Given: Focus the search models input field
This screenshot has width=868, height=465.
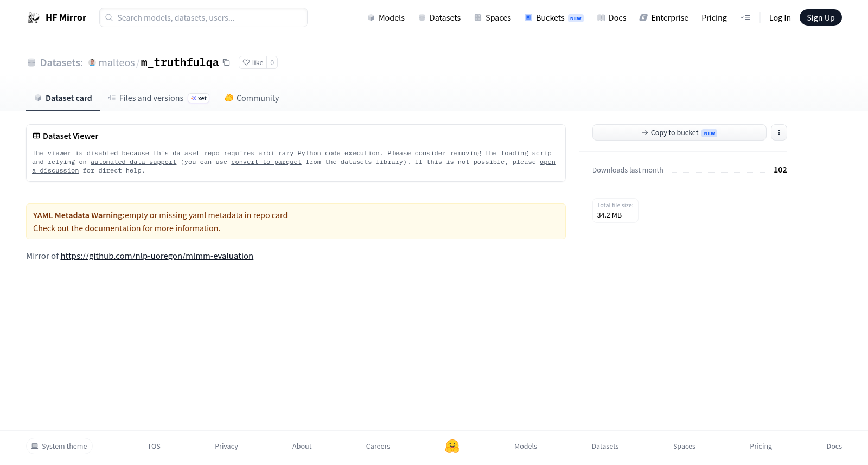Looking at the screenshot, I should tap(203, 17).
